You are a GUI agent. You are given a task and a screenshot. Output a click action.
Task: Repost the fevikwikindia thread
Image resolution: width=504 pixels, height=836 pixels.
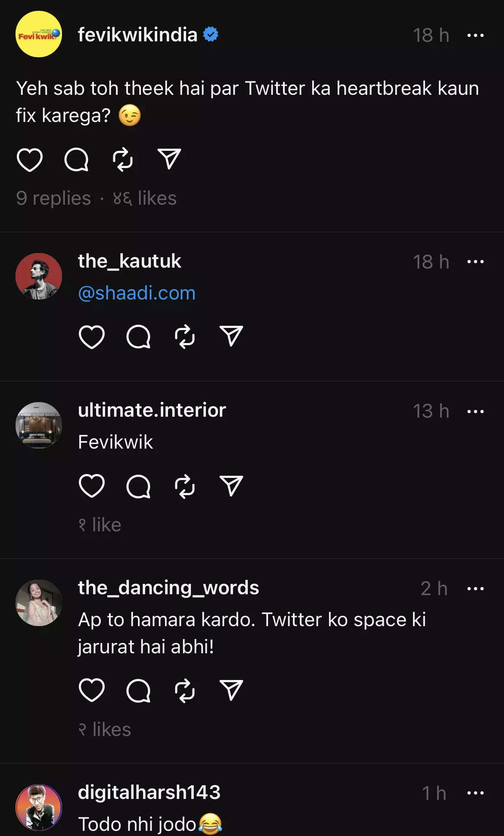123,159
